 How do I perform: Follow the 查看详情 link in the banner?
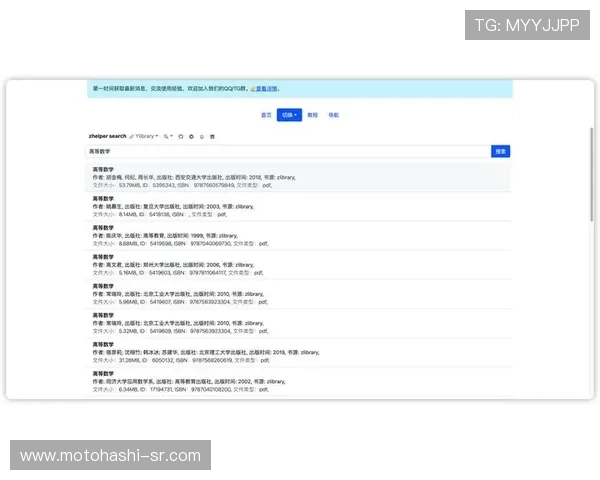click(x=265, y=88)
